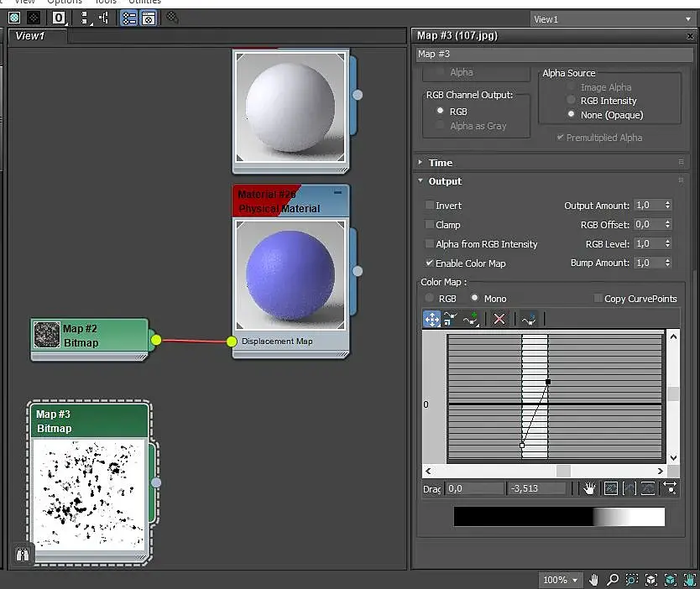Open the Tools menu
The height and width of the screenshot is (589, 700).
(x=106, y=2)
